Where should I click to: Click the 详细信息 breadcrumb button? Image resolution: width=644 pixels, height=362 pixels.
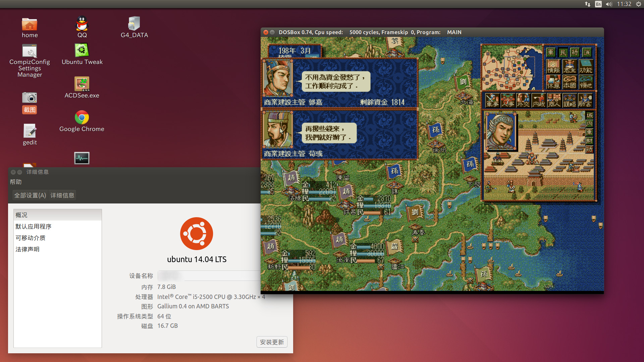click(x=62, y=195)
